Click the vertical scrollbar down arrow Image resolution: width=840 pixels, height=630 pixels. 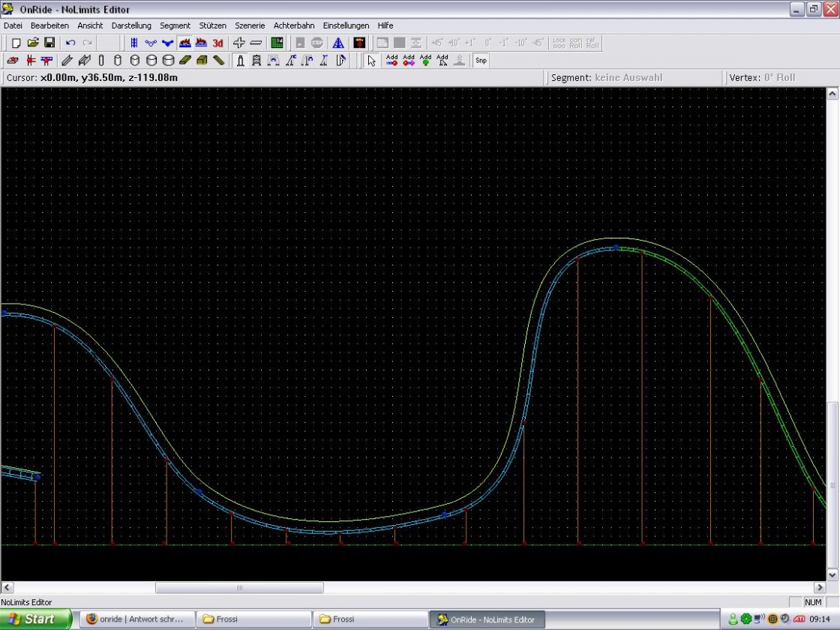[x=832, y=574]
